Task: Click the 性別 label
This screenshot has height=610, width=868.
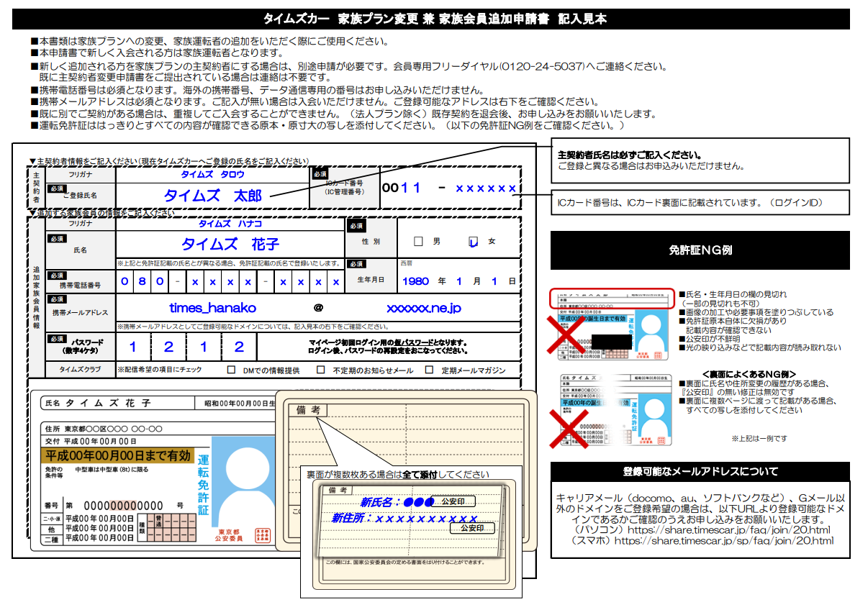Action: 370,242
